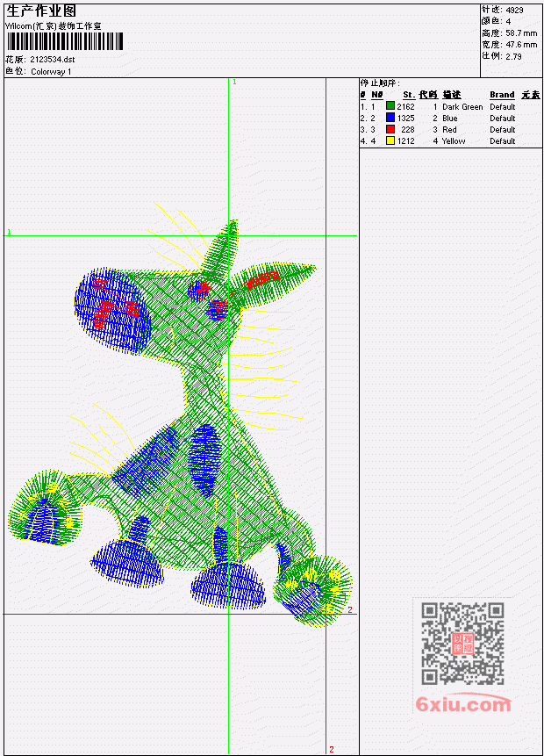Click the scale value 2.79
This screenshot has height=756, width=544.
513,56
